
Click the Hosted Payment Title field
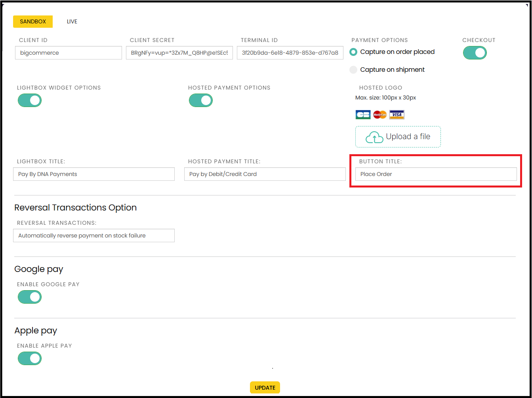[x=265, y=174]
